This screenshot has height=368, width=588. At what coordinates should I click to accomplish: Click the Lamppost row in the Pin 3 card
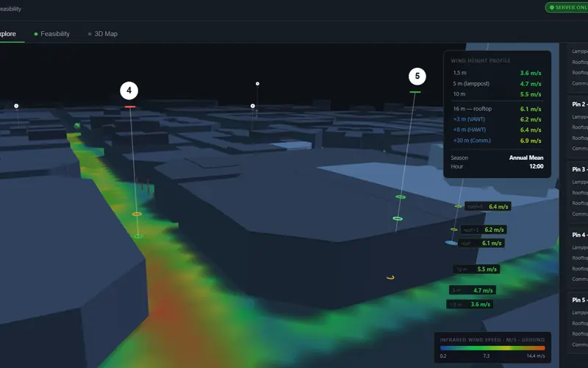(x=580, y=182)
